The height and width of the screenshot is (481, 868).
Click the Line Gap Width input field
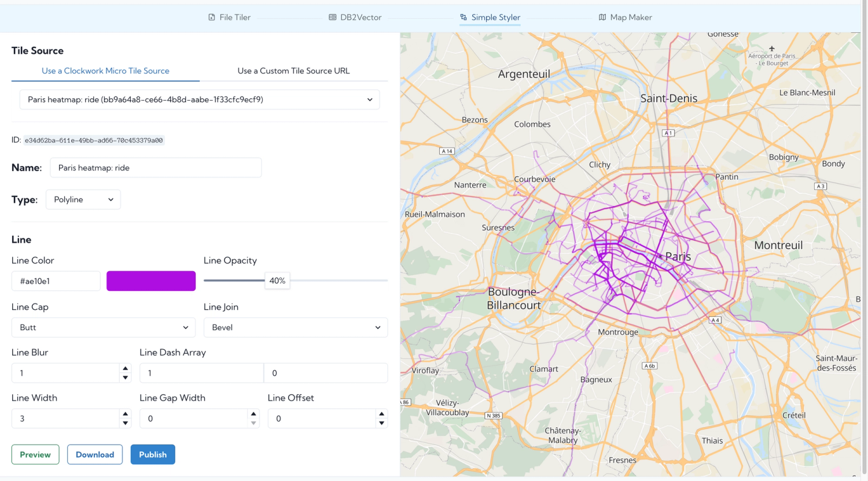pyautogui.click(x=194, y=419)
